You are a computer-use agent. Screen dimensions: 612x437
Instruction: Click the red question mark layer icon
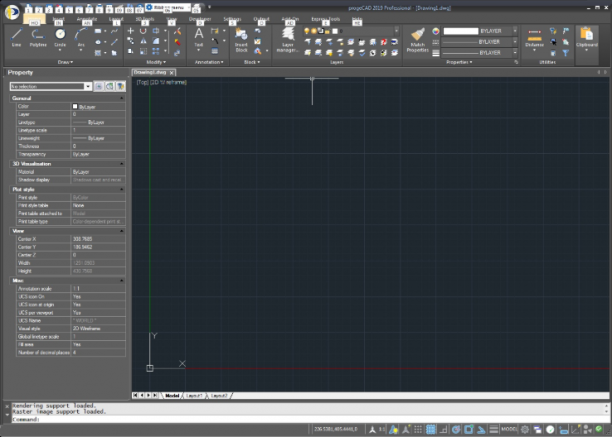coord(384,42)
